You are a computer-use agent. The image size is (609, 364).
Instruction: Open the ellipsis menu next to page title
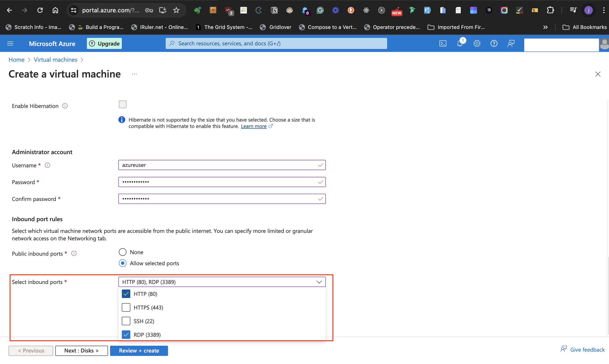[134, 74]
